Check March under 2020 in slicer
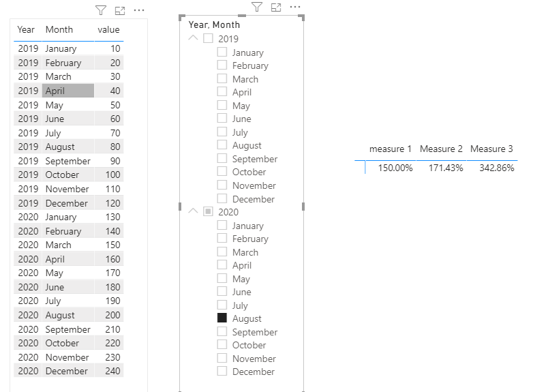This screenshot has width=533, height=392. pyautogui.click(x=222, y=252)
